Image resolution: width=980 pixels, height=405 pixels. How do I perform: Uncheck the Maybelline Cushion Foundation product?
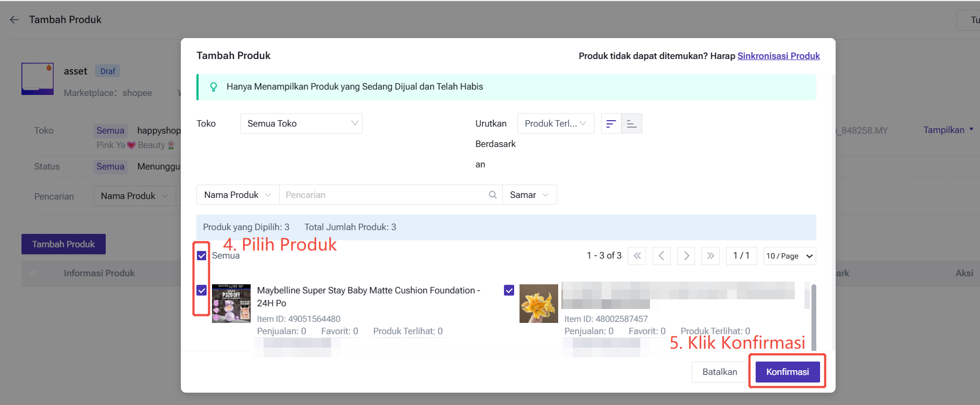[x=202, y=290]
